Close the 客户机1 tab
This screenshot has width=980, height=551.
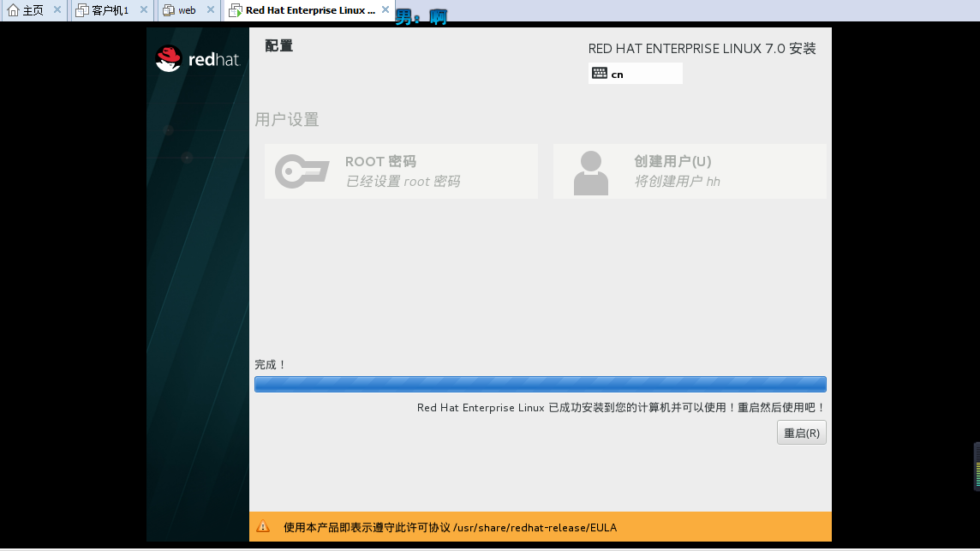144,10
